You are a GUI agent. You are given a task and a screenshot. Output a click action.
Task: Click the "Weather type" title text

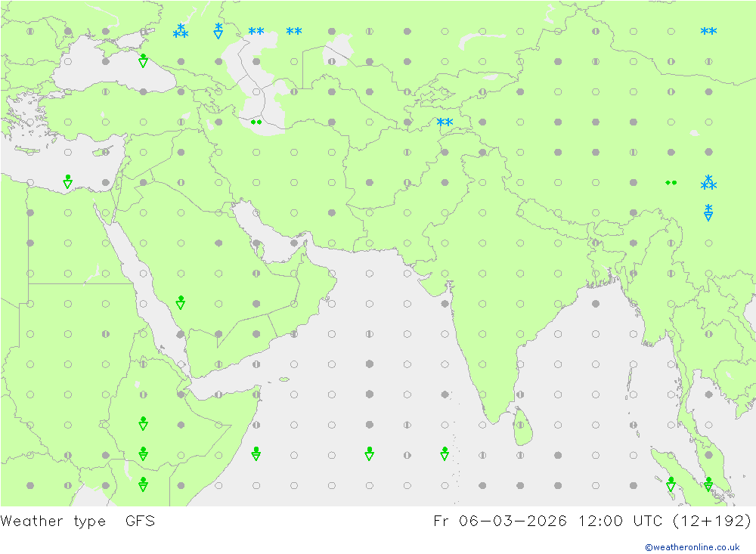[x=53, y=521]
